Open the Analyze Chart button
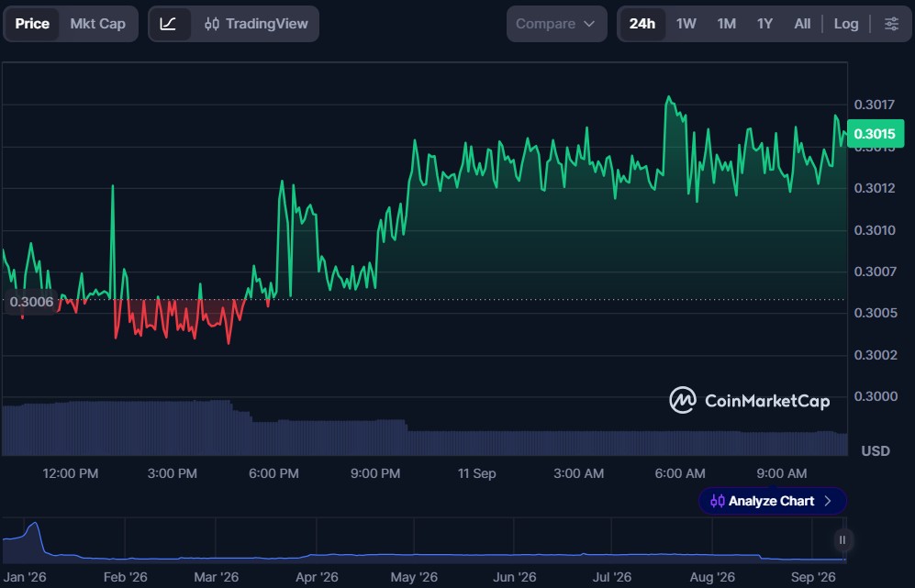The image size is (915, 588). pos(772,501)
